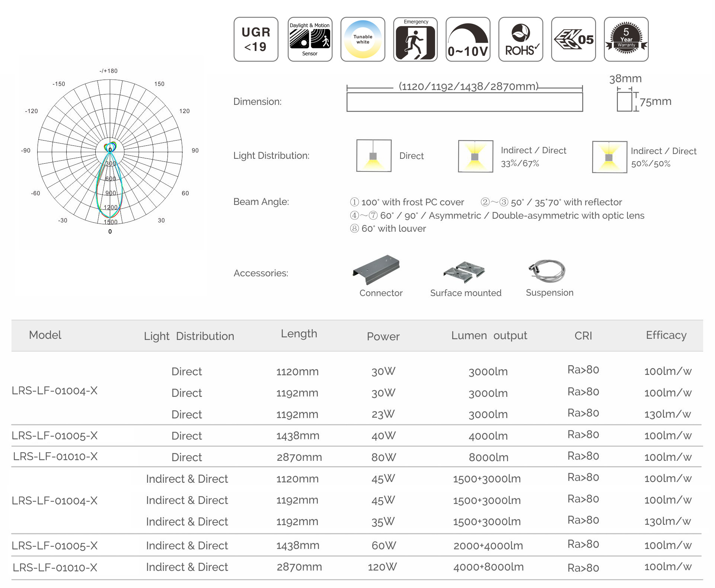The height and width of the screenshot is (588, 715).
Task: Select the Indirect / Direct 33%/67% icon
Action: click(476, 156)
